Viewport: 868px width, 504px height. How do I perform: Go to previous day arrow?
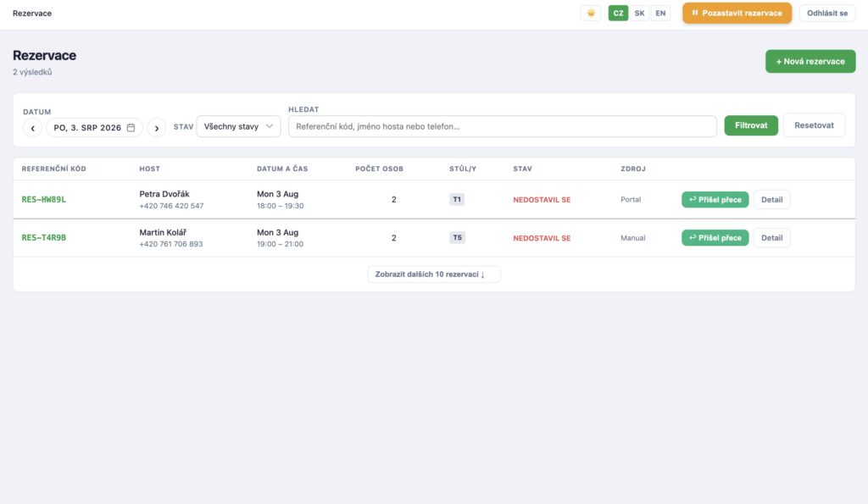[x=33, y=128]
